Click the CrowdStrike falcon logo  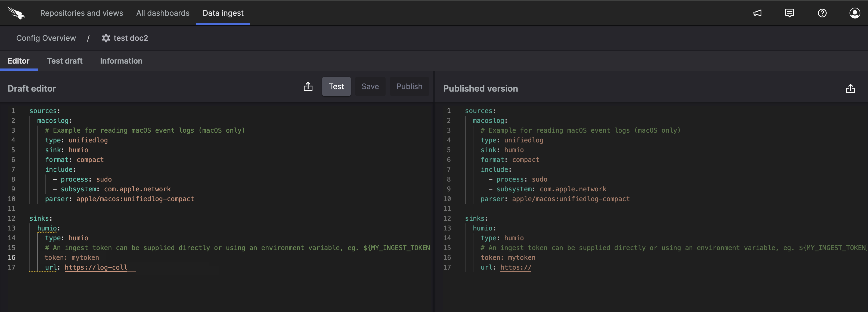tap(16, 13)
